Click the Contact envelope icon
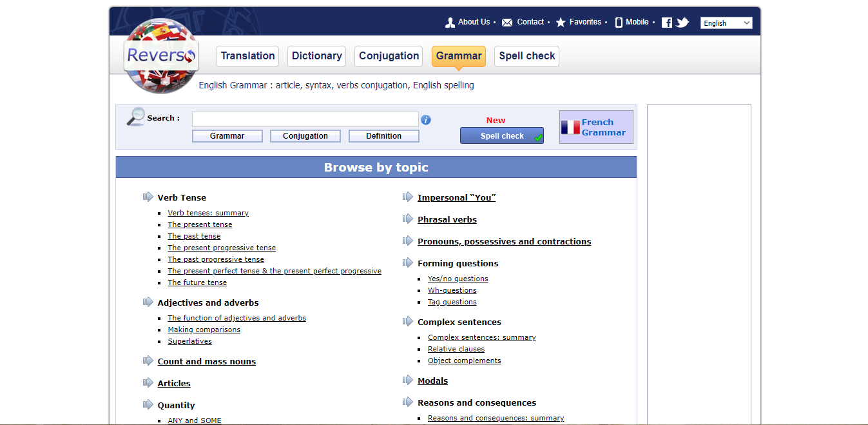The height and width of the screenshot is (425, 868). pos(507,23)
